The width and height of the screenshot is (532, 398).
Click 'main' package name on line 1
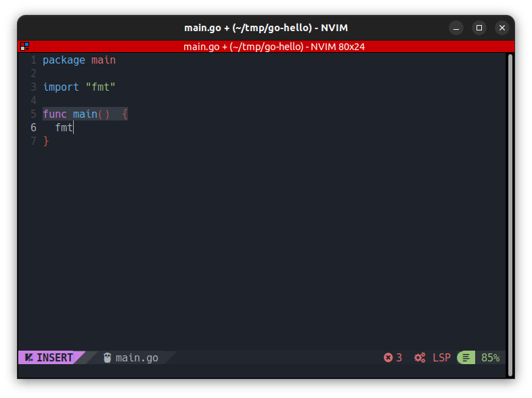pos(104,60)
